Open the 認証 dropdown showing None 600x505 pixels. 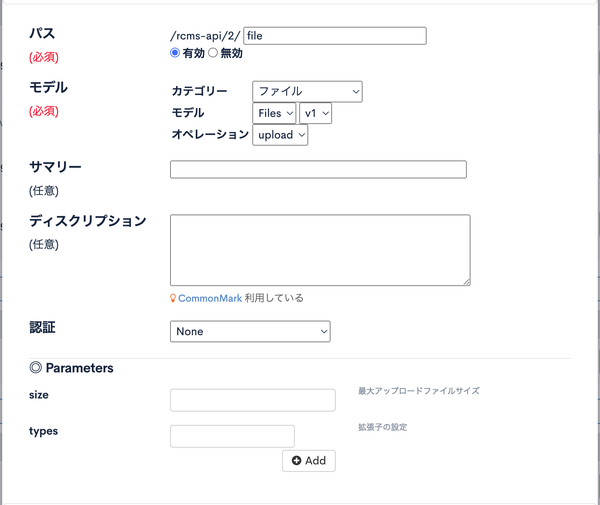coord(250,331)
